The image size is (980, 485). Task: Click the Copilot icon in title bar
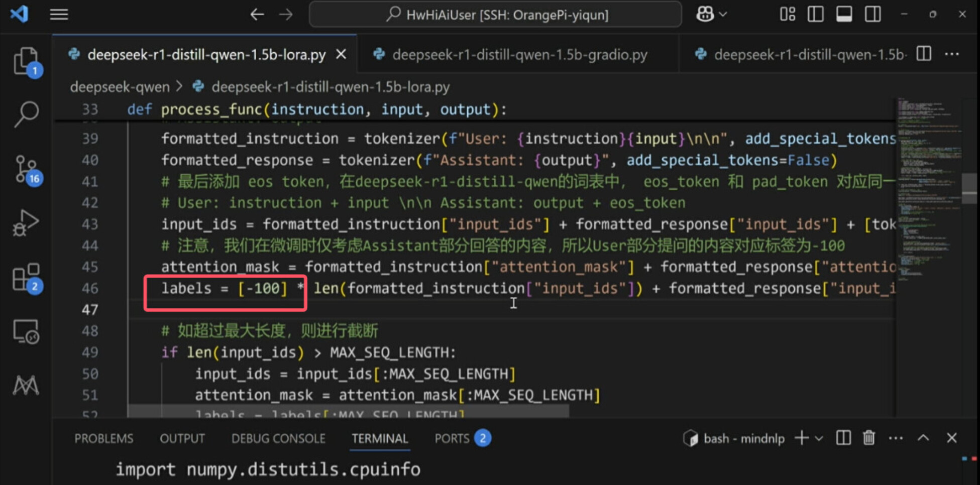pyautogui.click(x=705, y=15)
